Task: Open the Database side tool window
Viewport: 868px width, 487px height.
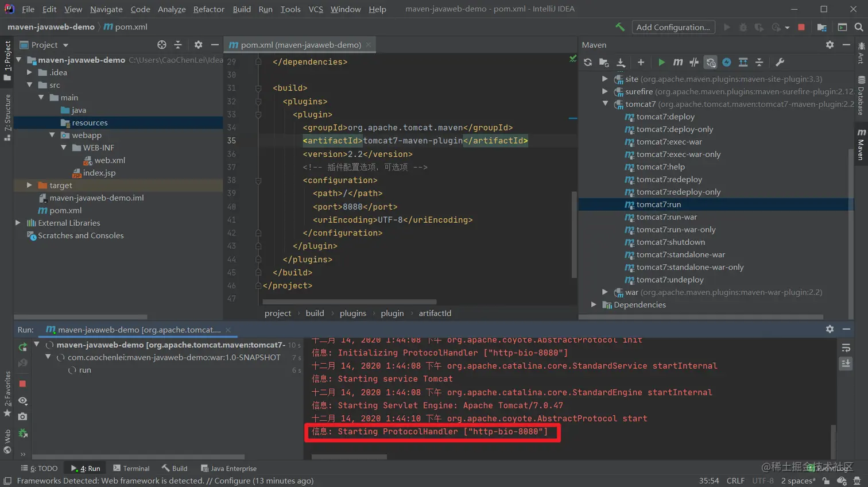Action: click(861, 95)
